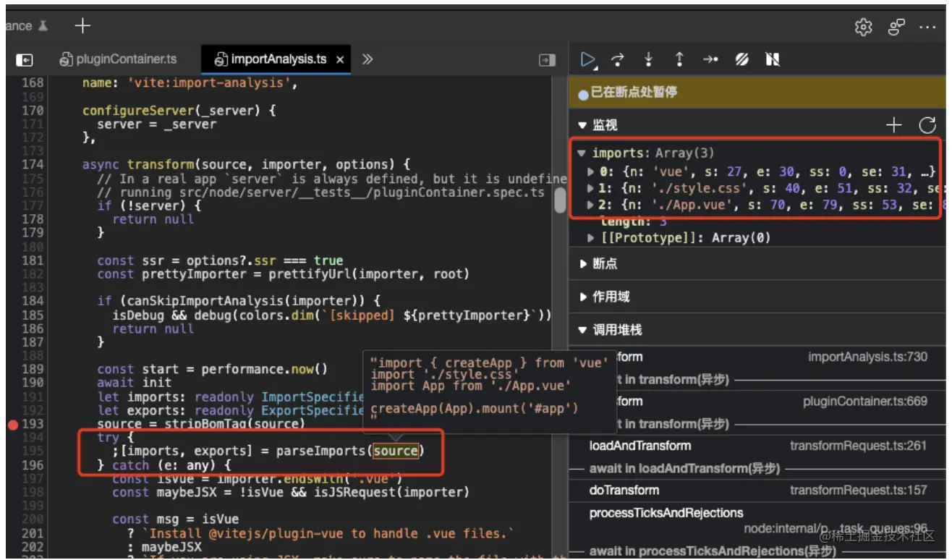Step over the next function call
Viewport: 952px width, 560px height.
(616, 60)
